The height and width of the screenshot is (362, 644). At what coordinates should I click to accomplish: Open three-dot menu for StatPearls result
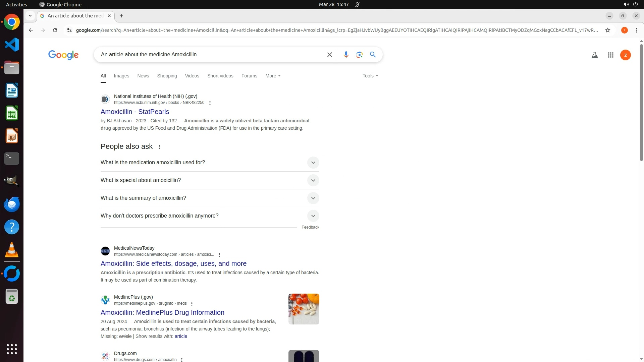210,103
